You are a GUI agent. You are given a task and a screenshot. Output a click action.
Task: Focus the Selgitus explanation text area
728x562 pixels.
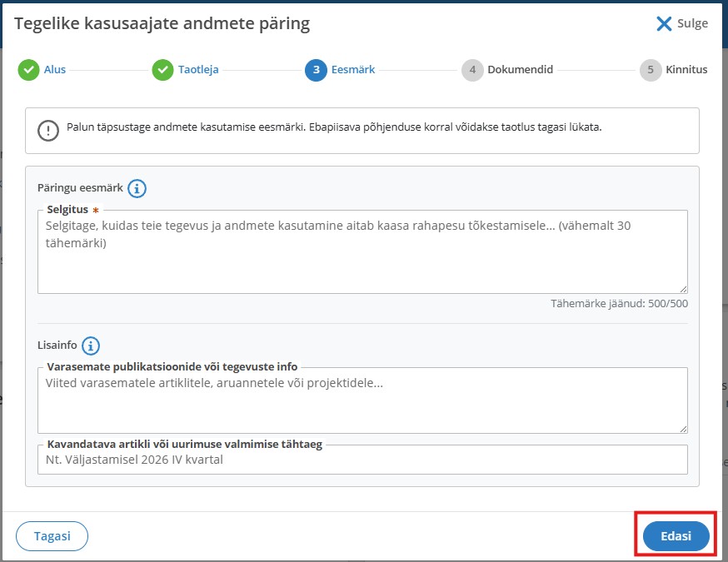tap(362, 252)
